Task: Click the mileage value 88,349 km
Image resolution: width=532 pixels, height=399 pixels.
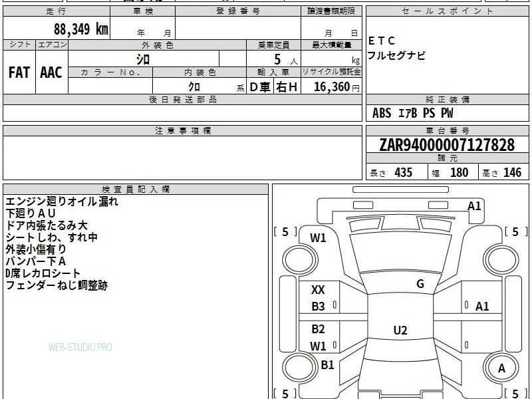Action: coord(80,29)
